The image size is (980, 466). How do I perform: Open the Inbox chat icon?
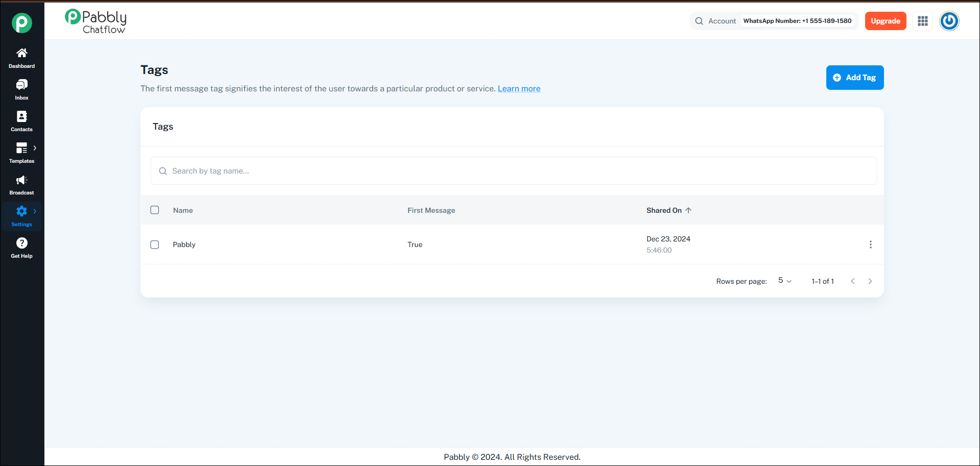(21, 85)
